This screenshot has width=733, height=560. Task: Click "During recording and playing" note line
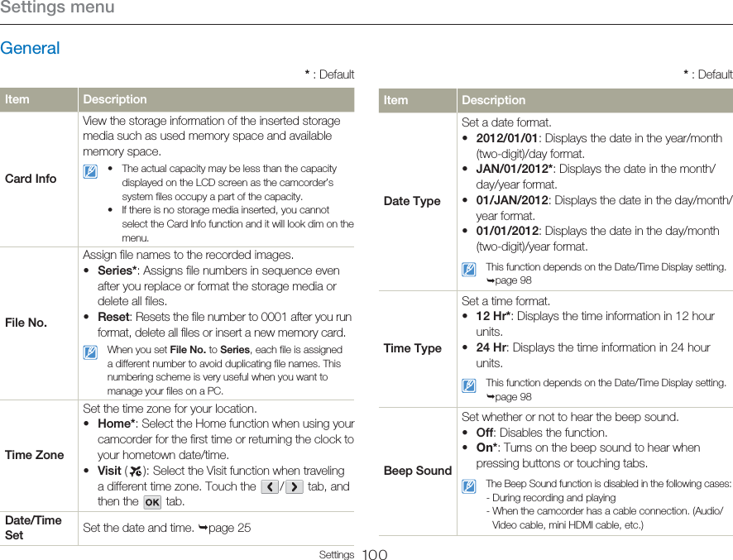[551, 498]
